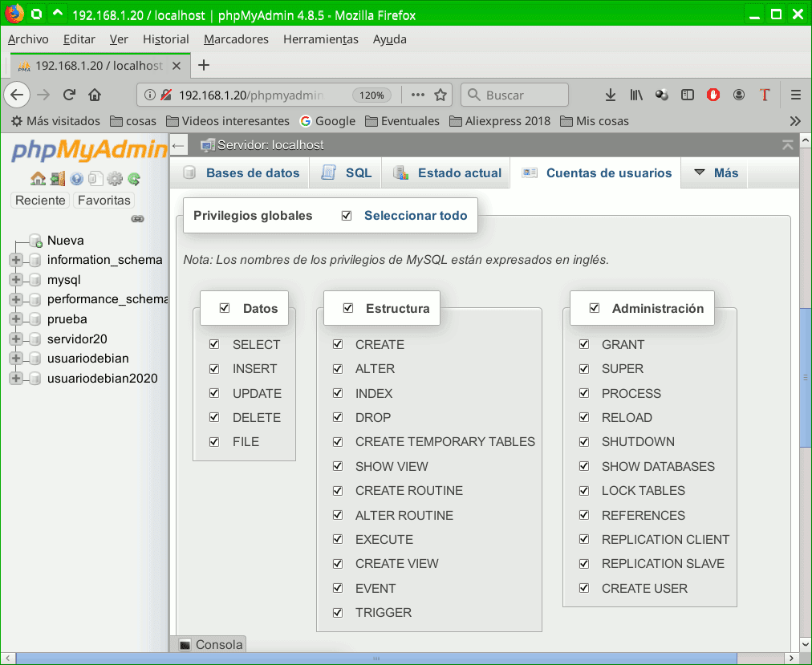The image size is (812, 665).
Task: Uncheck the SELECT privilege under Datos
Action: pyautogui.click(x=213, y=344)
